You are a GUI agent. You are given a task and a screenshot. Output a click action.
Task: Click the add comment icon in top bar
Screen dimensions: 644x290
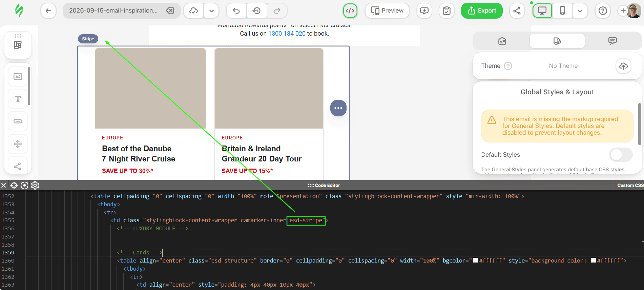tap(424, 11)
